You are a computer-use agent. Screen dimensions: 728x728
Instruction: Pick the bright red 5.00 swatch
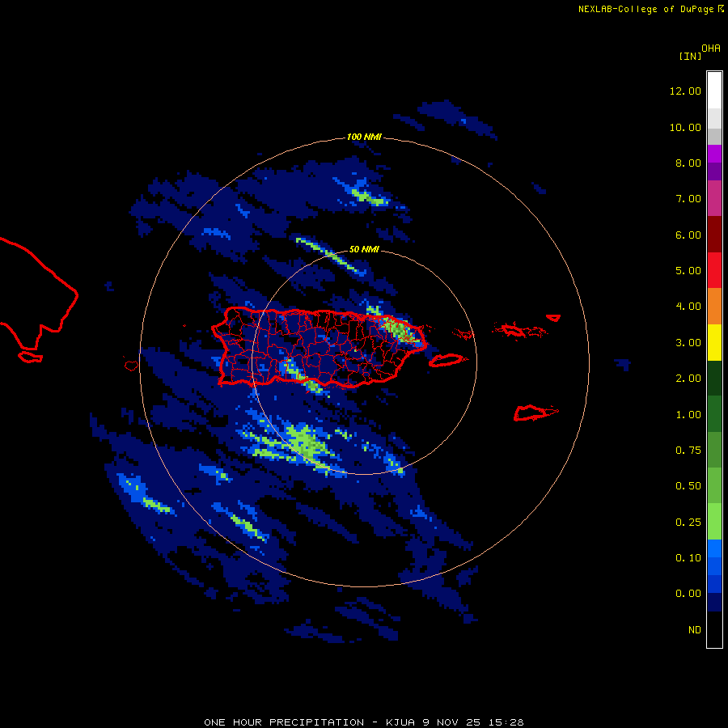tap(714, 270)
